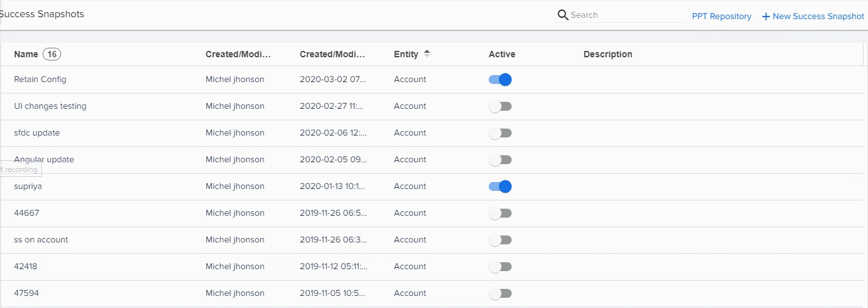Disable the Retain Config active toggle

tap(500, 80)
